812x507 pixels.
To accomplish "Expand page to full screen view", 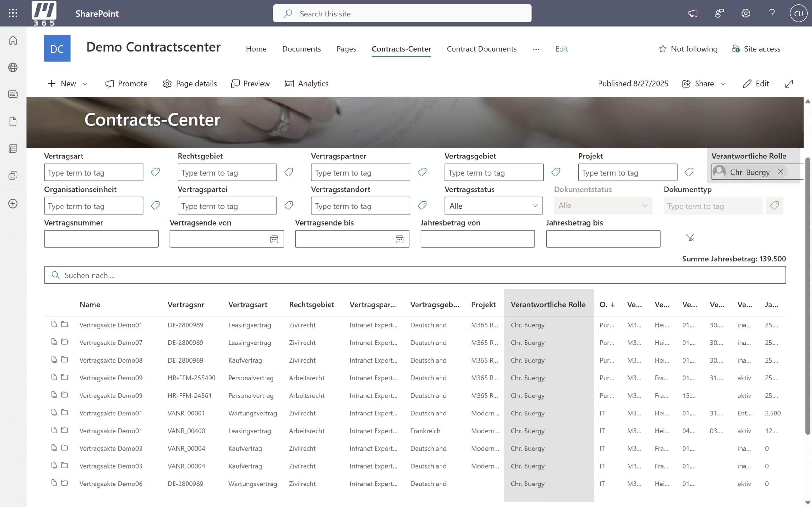I will click(789, 83).
